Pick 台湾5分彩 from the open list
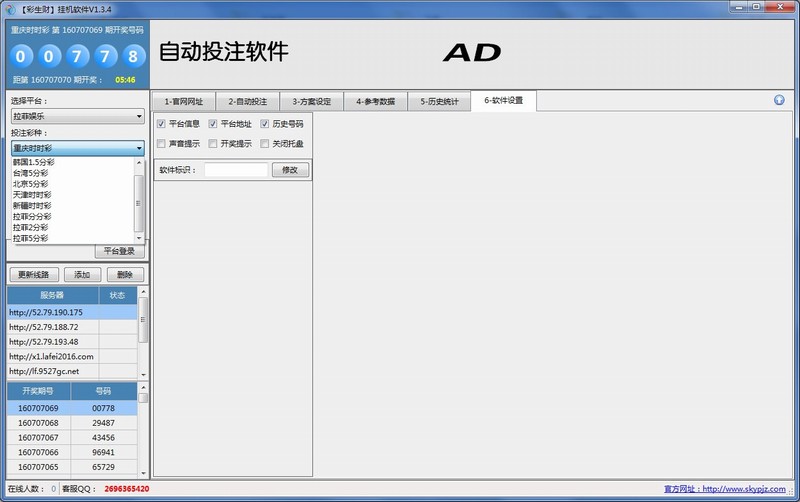Viewport: 800px width, 502px height. pos(31,173)
